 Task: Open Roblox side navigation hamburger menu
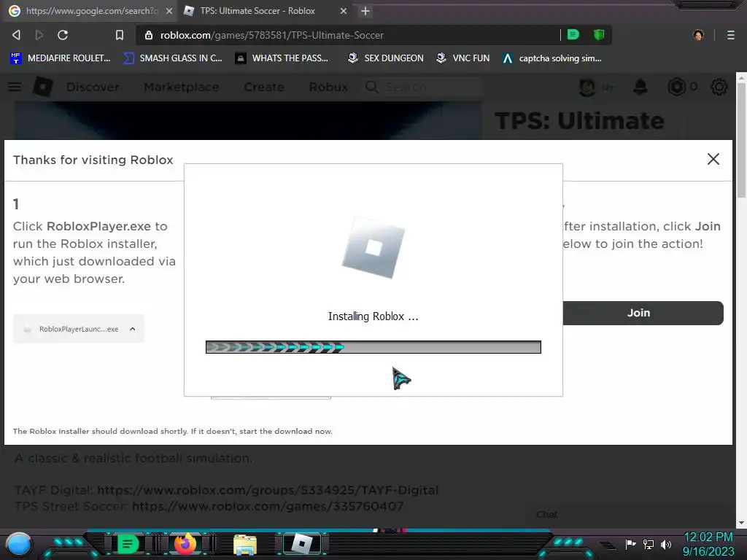pos(15,87)
